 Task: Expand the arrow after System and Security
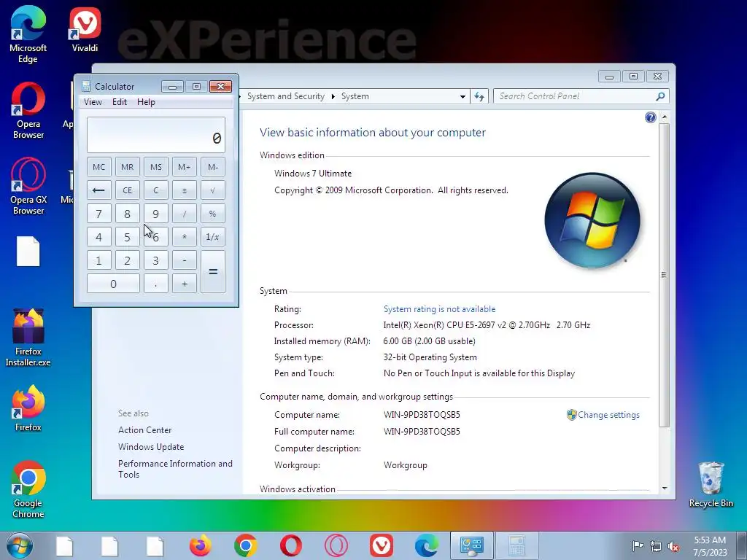[x=333, y=96]
